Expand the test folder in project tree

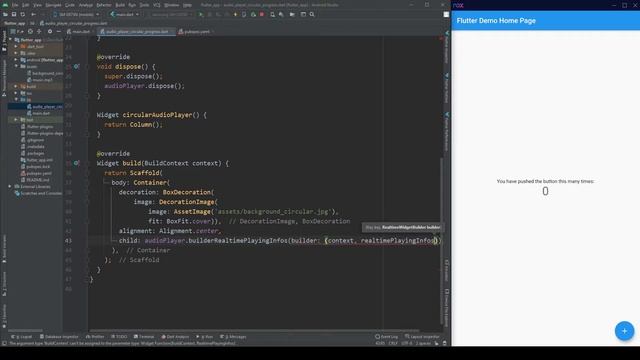16,120
